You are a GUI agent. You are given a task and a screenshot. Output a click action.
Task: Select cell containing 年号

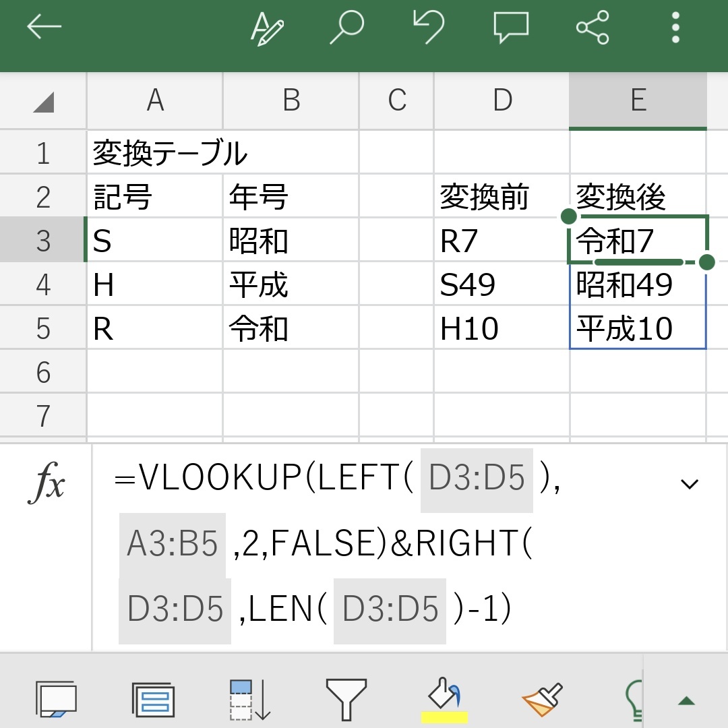(x=291, y=196)
